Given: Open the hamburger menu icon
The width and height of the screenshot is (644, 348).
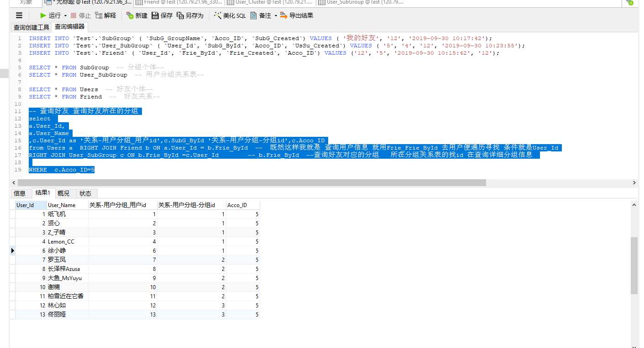Looking at the screenshot, I should (x=19, y=16).
